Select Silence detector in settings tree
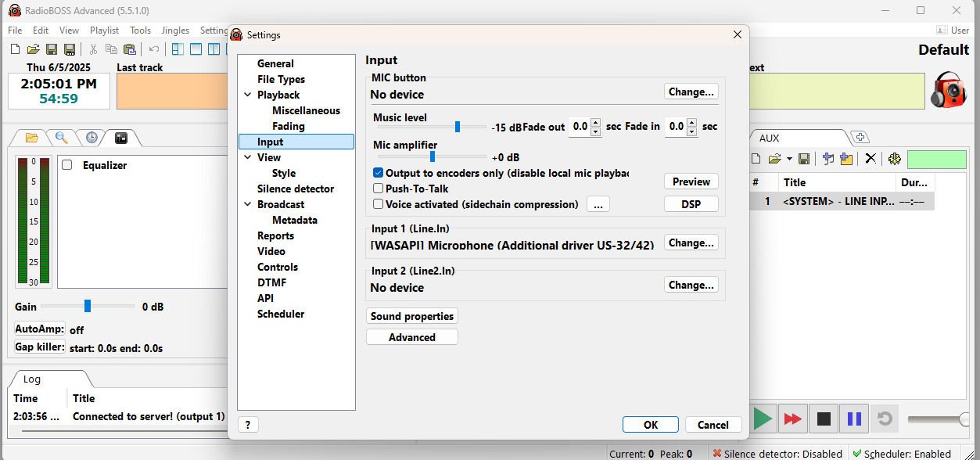The width and height of the screenshot is (980, 460). coord(296,189)
